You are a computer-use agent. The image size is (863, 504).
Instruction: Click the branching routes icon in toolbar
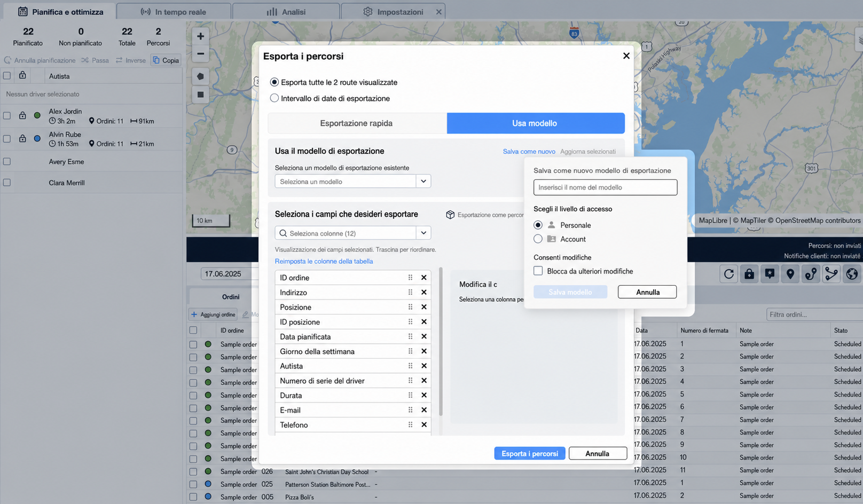pos(831,274)
